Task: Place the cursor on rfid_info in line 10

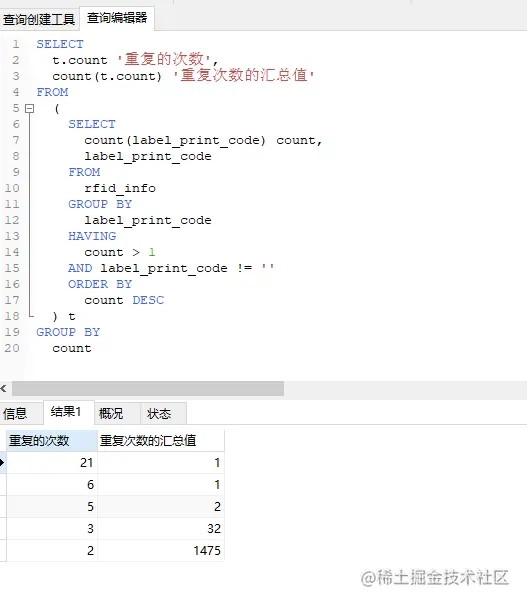Action: click(x=120, y=188)
